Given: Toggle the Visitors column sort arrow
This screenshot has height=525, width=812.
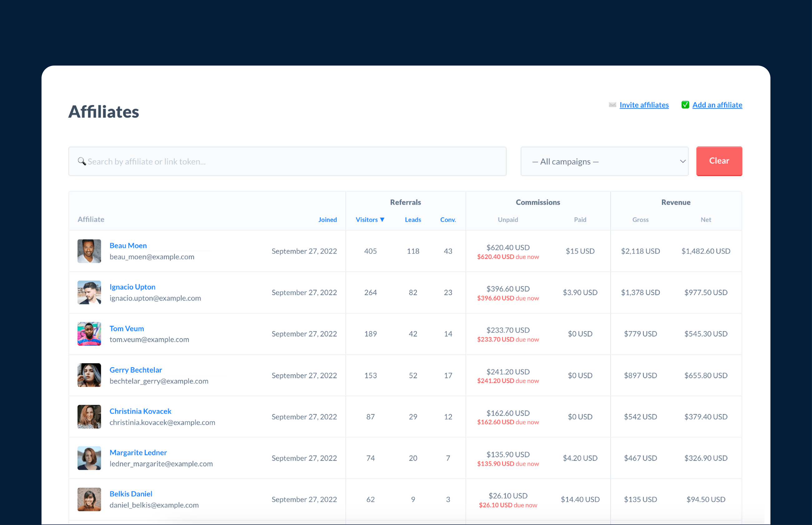Looking at the screenshot, I should (x=383, y=219).
